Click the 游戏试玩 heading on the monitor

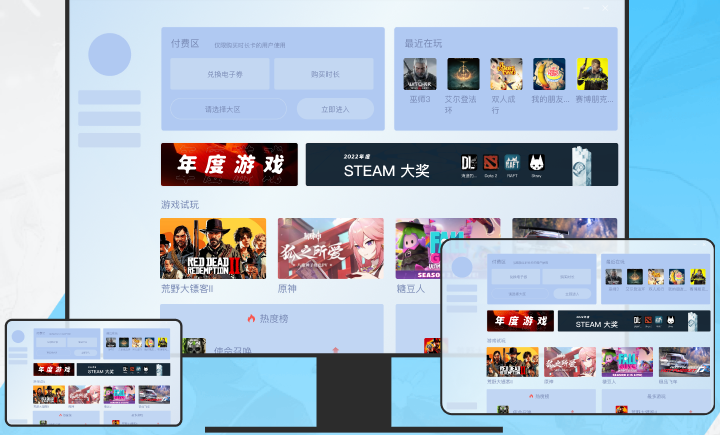180,204
